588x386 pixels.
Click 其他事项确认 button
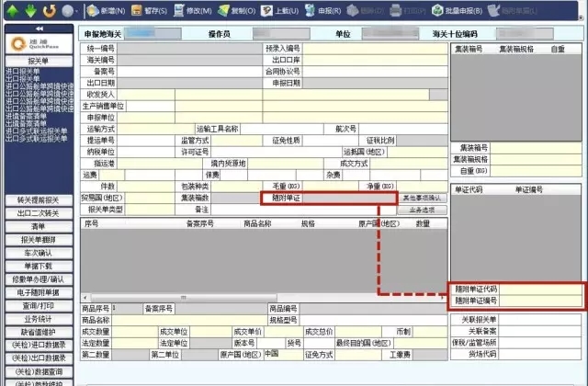pyautogui.click(x=423, y=198)
